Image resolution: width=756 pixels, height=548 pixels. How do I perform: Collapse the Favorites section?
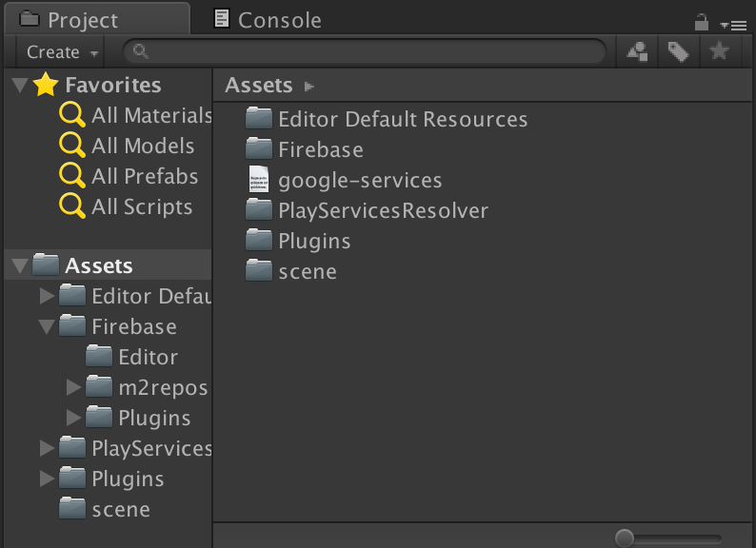pyautogui.click(x=20, y=85)
